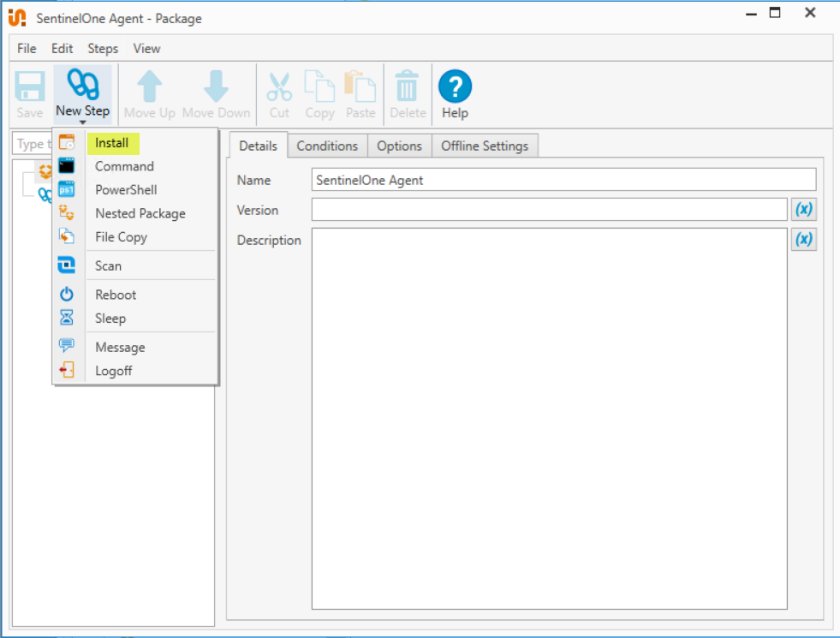
Task: Click the Scan step icon
Action: (67, 265)
